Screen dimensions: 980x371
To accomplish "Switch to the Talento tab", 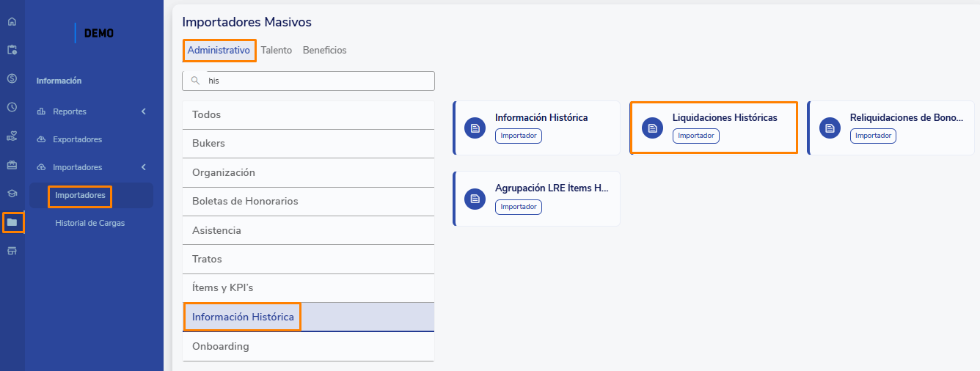I will (277, 51).
